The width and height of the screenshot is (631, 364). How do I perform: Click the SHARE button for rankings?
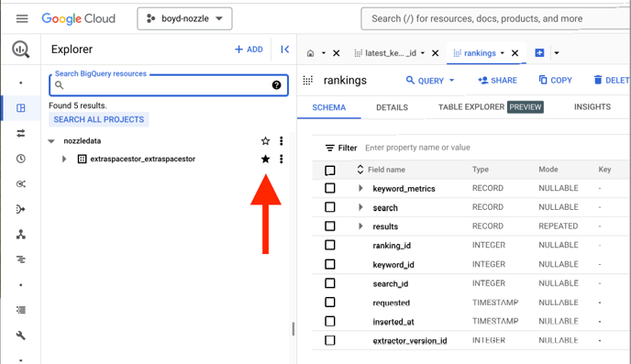[x=497, y=81]
